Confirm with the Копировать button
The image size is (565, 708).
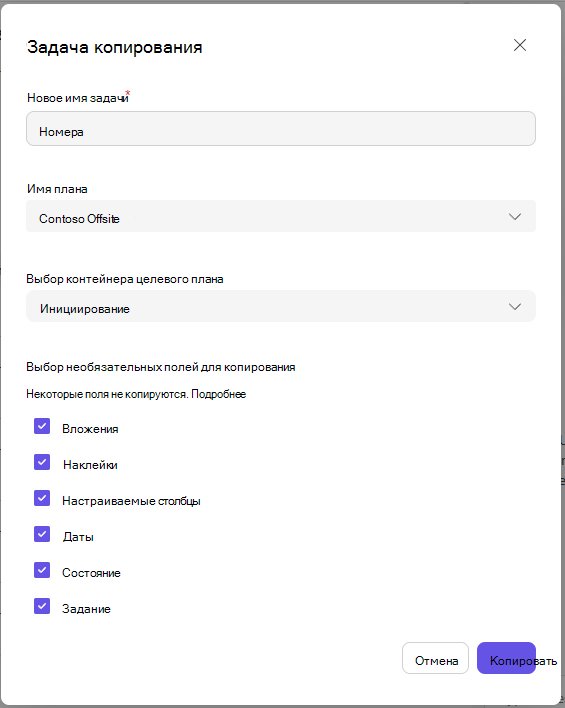click(x=506, y=658)
